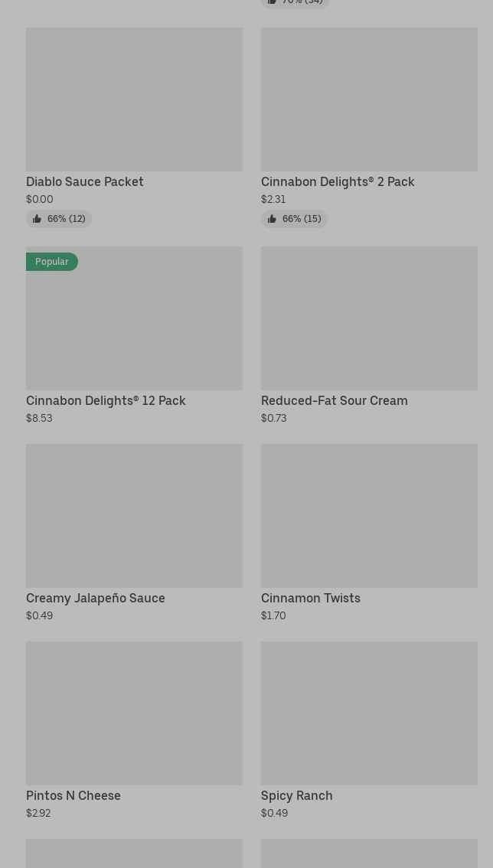Click the Diablo Sauce Packet title

pyautogui.click(x=85, y=182)
